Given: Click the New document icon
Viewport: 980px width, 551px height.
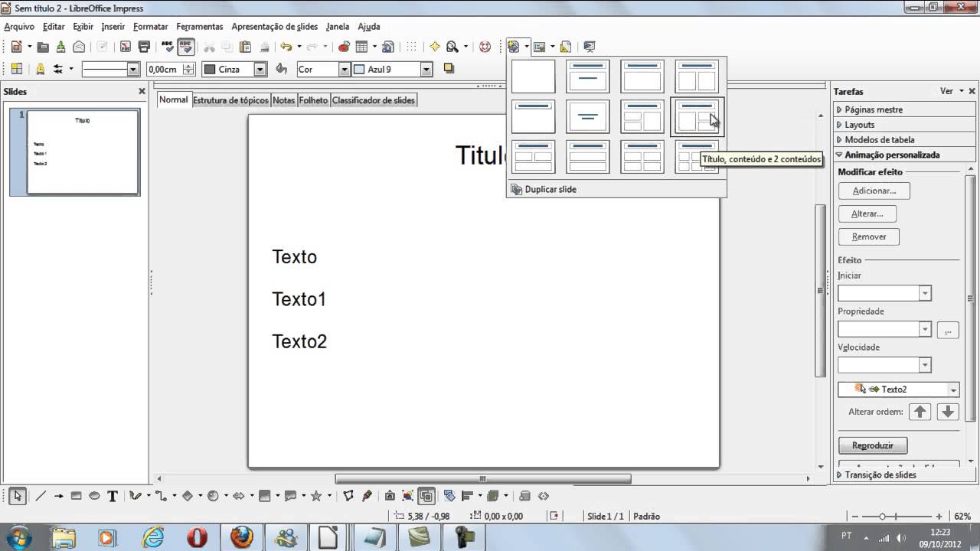Looking at the screenshot, I should (16, 47).
